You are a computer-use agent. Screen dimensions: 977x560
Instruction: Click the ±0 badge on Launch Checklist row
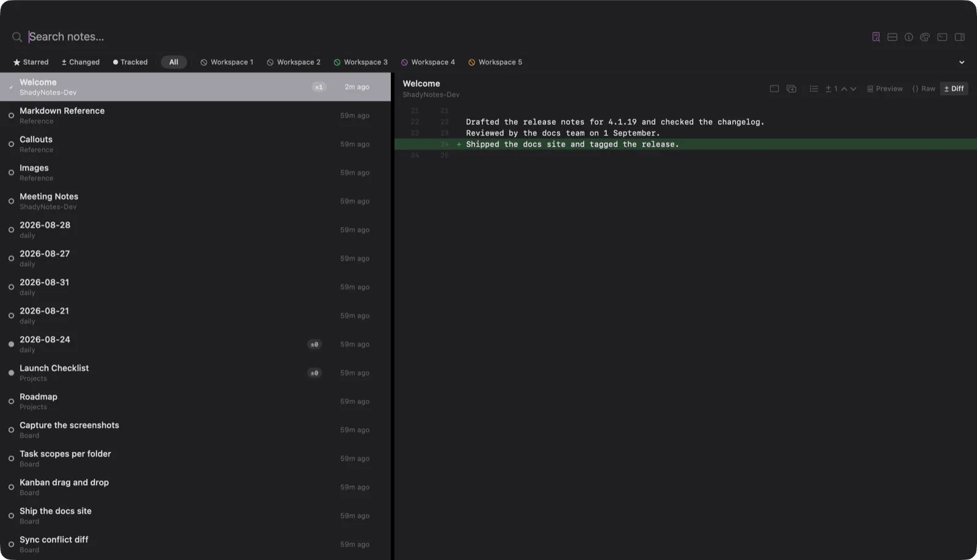click(x=314, y=373)
